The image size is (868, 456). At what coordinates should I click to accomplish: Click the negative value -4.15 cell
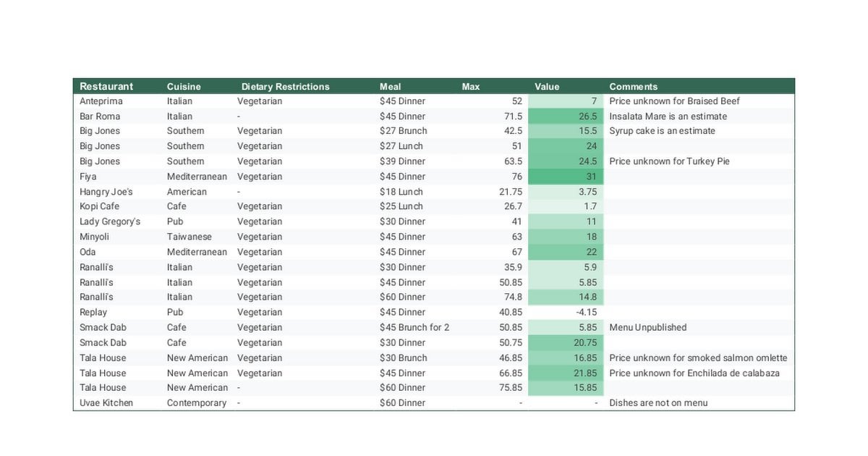(565, 312)
